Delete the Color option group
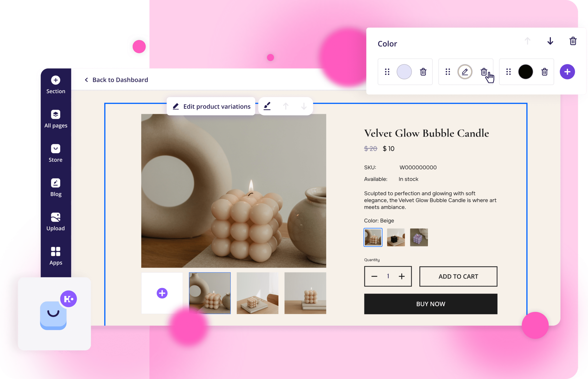The width and height of the screenshot is (588, 379). (573, 41)
